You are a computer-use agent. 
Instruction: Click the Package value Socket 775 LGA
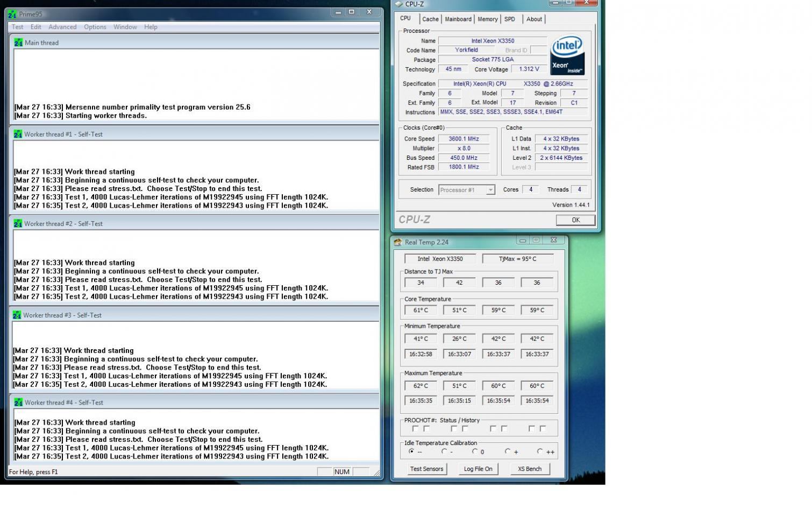click(493, 60)
